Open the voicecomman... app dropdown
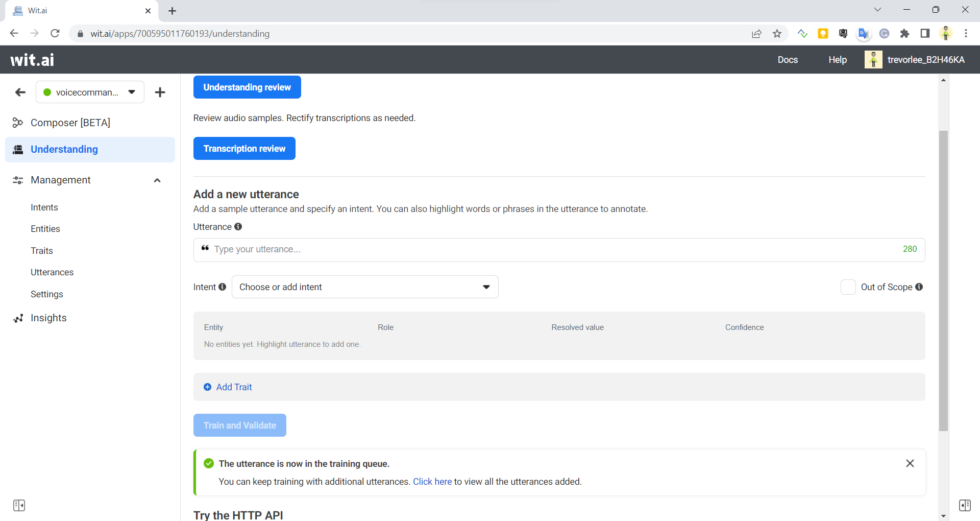Screen dimensions: 980x521 [90, 92]
